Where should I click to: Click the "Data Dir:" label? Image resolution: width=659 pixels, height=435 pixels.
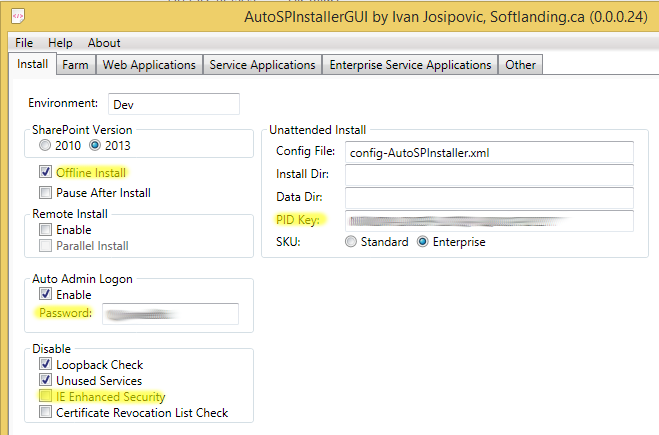(x=299, y=197)
